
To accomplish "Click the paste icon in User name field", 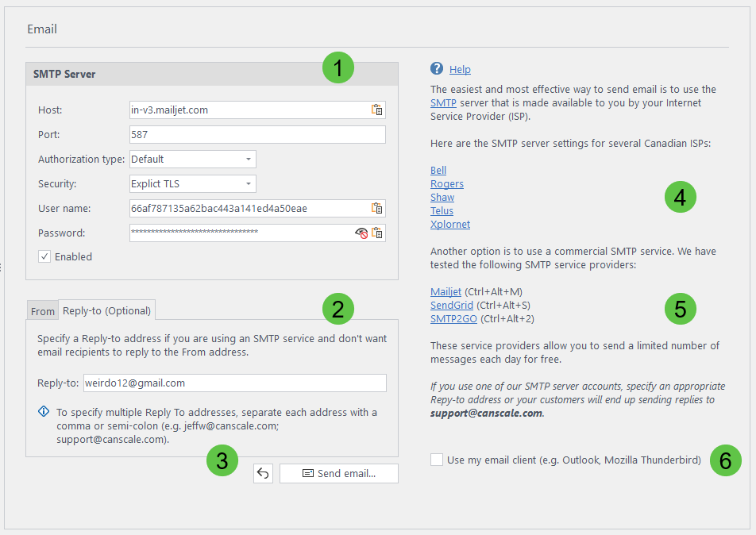I will 377,209.
